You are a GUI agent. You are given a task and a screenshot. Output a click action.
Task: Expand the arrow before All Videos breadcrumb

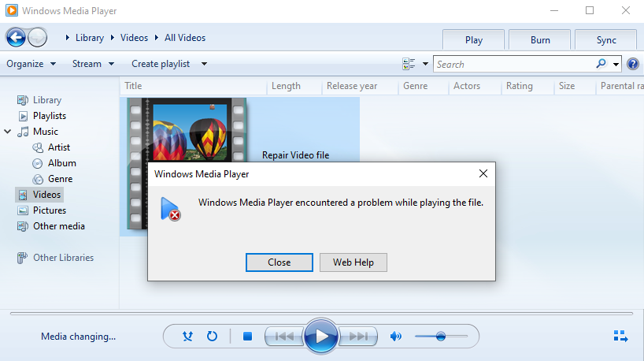pos(157,38)
